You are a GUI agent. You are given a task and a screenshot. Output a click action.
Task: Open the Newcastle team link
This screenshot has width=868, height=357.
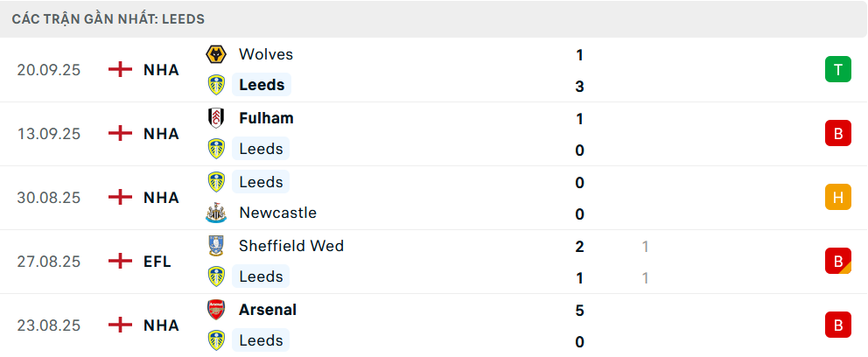(x=277, y=213)
